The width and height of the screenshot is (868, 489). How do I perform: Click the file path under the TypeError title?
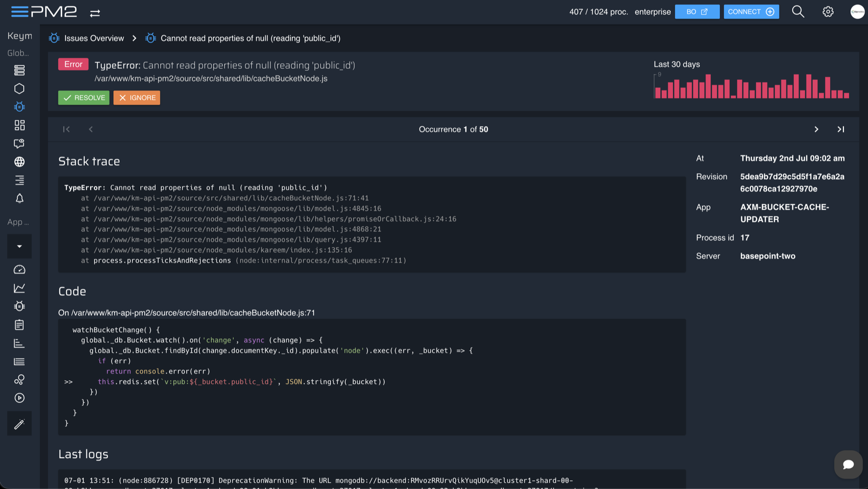click(211, 79)
